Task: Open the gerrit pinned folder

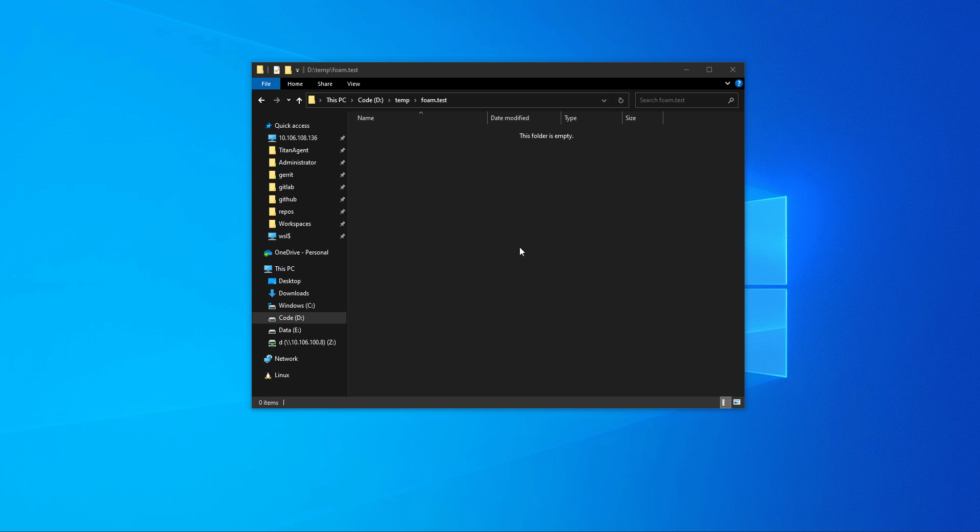Action: (x=286, y=175)
